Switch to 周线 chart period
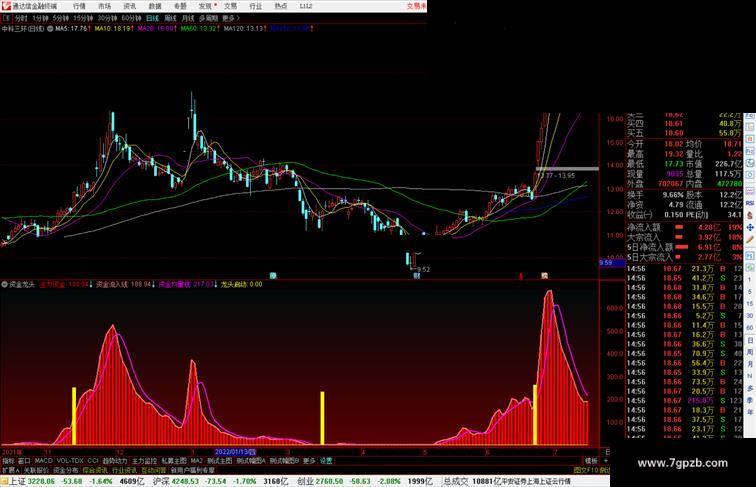 click(171, 18)
